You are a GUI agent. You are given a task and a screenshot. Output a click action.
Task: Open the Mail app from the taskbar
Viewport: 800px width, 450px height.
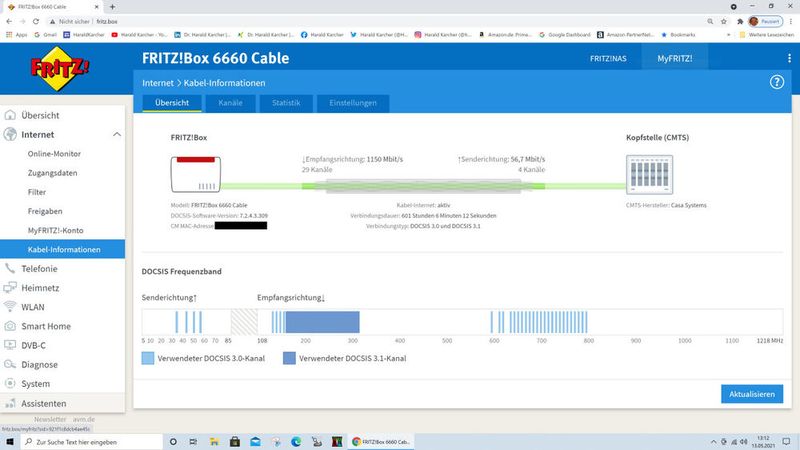tap(255, 442)
